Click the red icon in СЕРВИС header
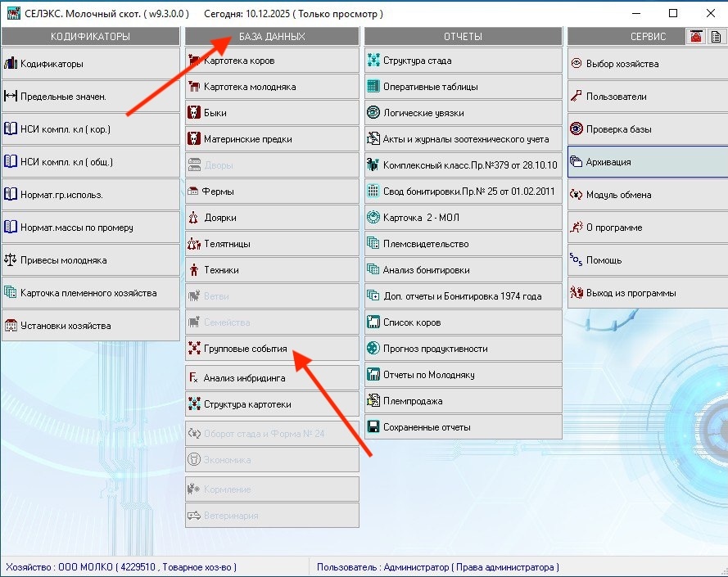 coord(695,36)
